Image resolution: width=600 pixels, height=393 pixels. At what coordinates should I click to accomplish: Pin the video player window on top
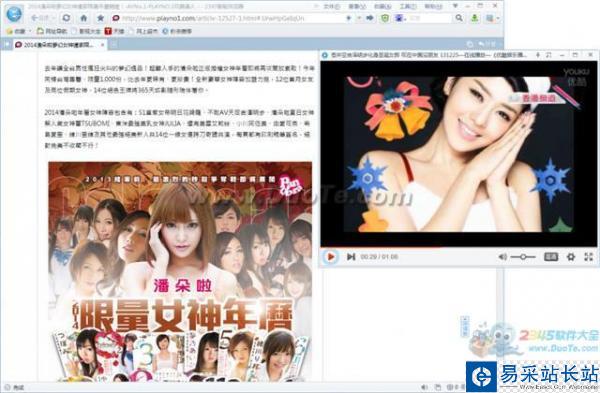click(538, 55)
